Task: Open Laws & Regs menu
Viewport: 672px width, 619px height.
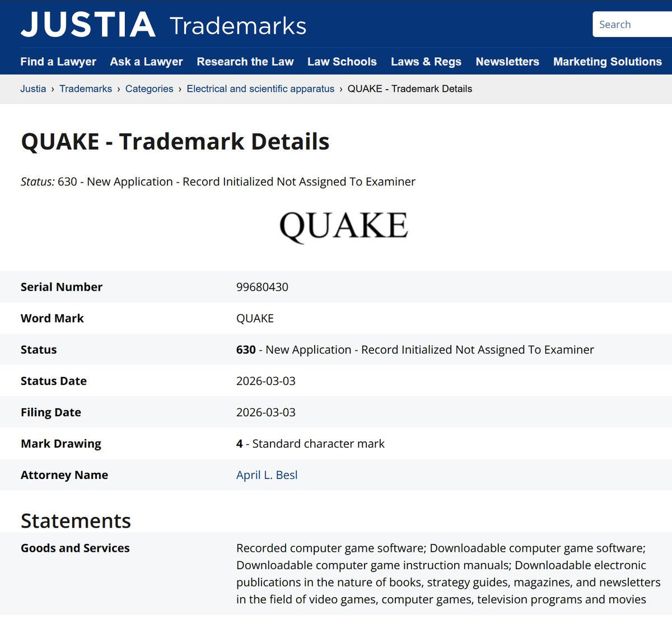Action: click(x=426, y=62)
